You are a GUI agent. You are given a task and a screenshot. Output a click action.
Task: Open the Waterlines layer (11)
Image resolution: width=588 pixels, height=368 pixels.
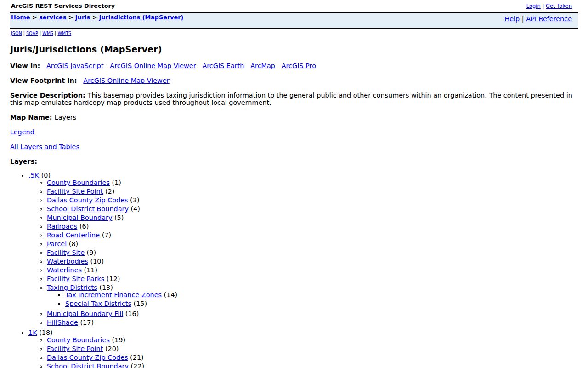(x=64, y=270)
